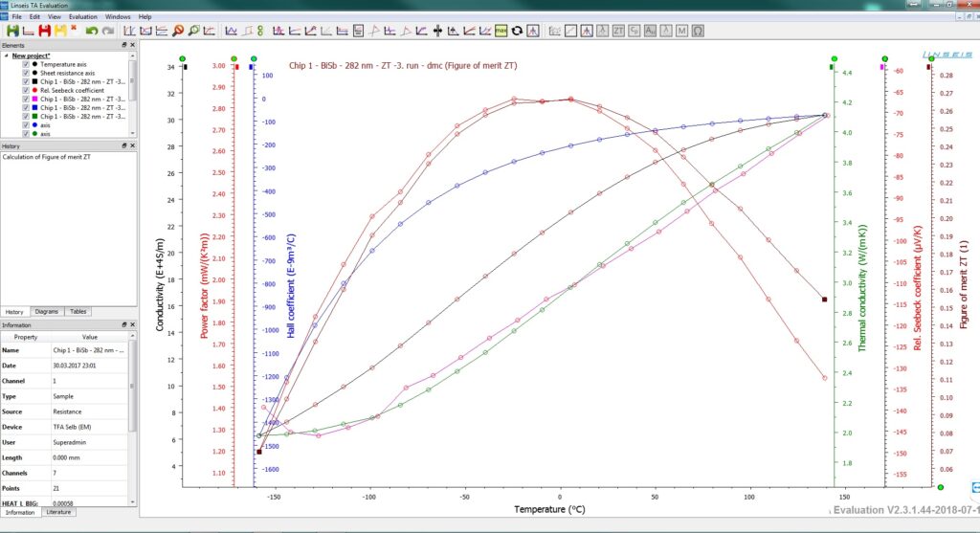Click the red magnifier zoom-out icon
Image resolution: width=980 pixels, height=533 pixels.
pos(178,31)
